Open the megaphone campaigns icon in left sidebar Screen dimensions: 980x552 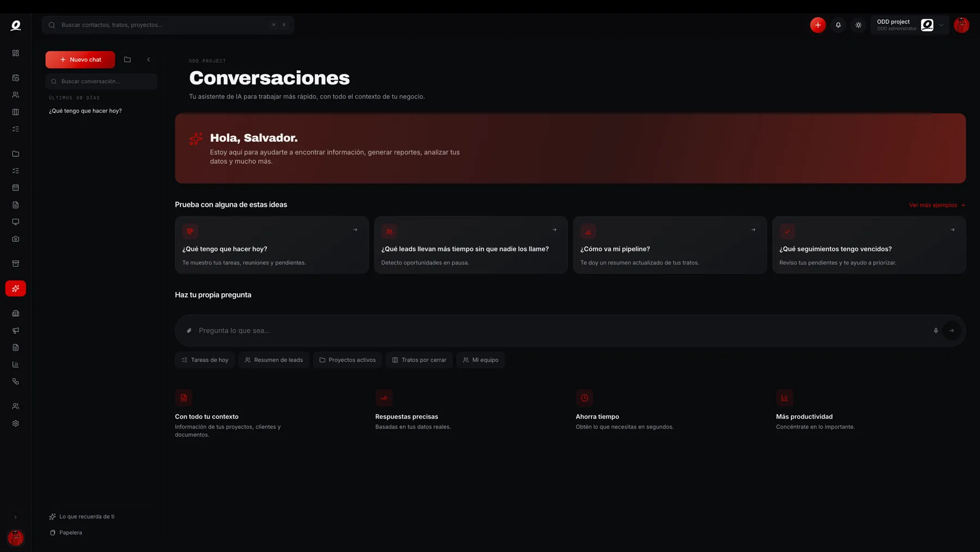[15, 330]
